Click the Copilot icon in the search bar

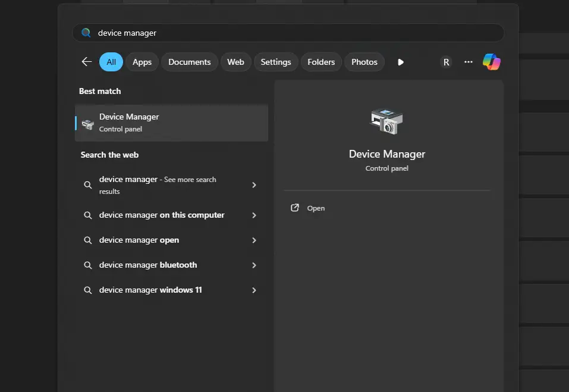tap(491, 61)
